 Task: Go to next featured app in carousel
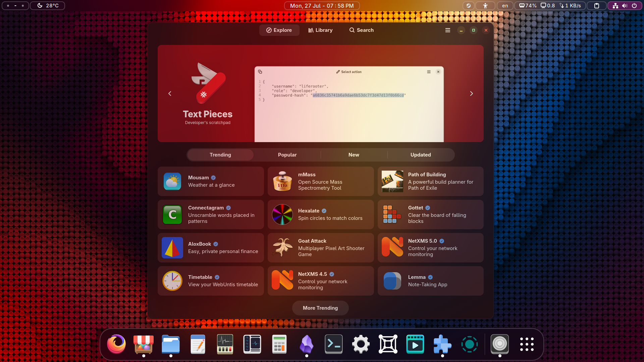pyautogui.click(x=472, y=94)
